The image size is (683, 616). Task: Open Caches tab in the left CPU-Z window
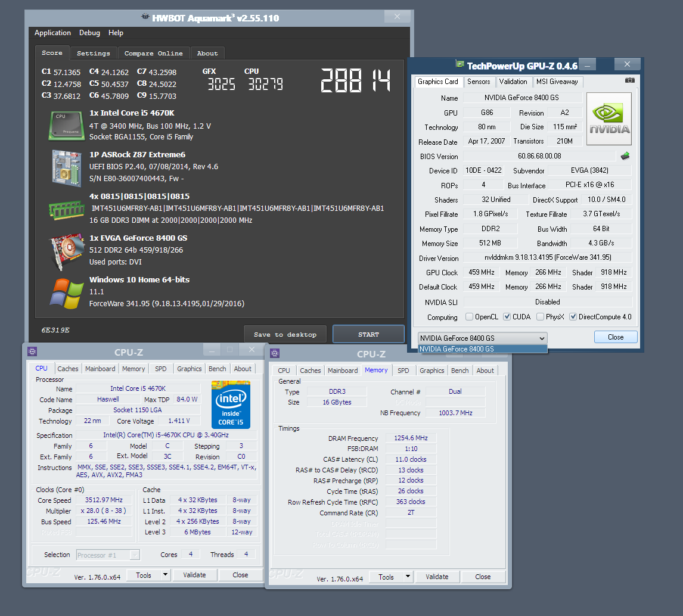coord(68,369)
